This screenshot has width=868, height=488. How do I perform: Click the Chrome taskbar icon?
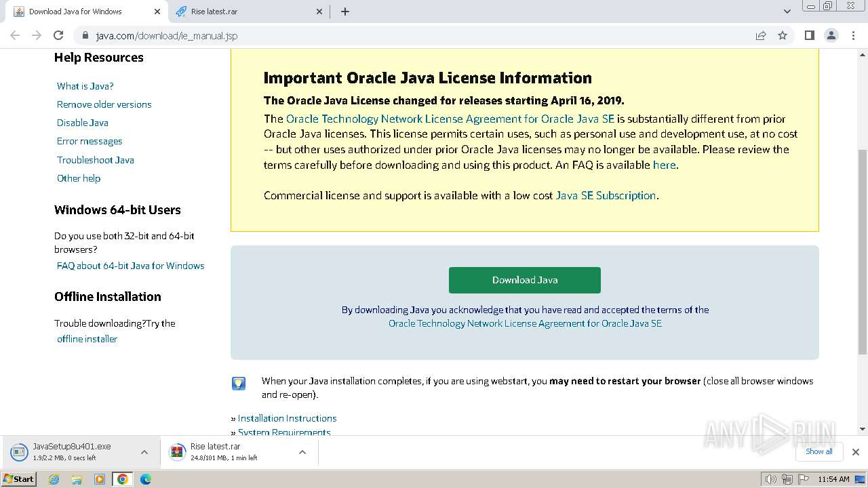(x=123, y=479)
